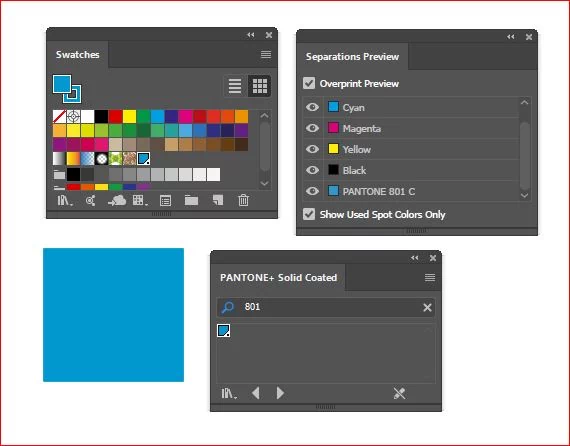Select PANTONE 801 C swatch in library results
Viewport: 570px width, 446px height.
[224, 331]
